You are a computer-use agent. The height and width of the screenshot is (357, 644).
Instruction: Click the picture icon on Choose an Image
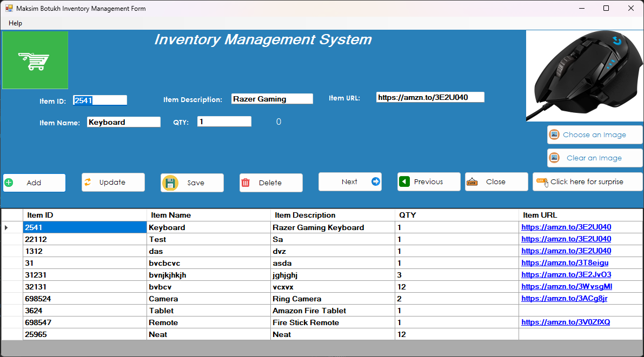554,134
